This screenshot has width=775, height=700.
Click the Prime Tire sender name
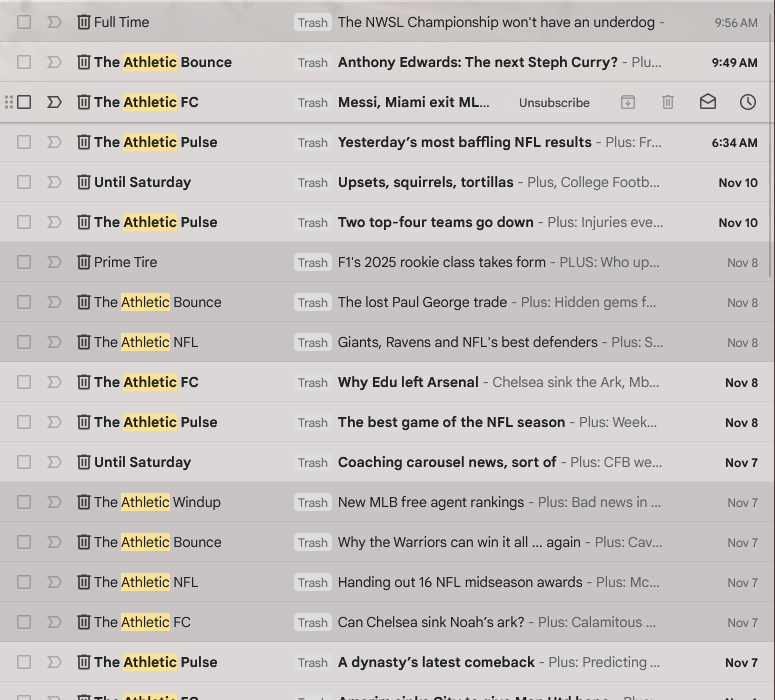126,262
